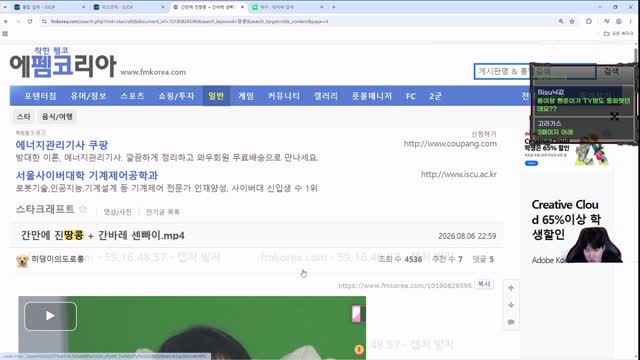The image size is (640, 360).
Task: Click the move-cross icon on chat overlay
Action: tap(614, 116)
